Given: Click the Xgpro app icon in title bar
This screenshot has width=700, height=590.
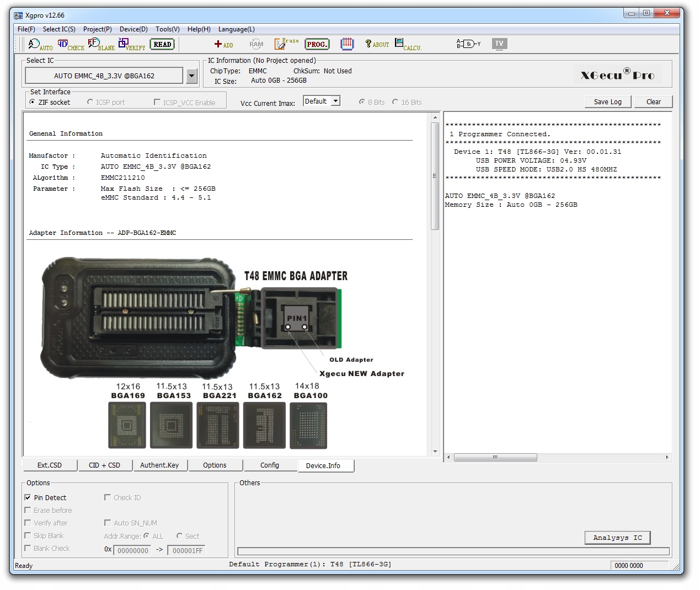Looking at the screenshot, I should click(x=18, y=15).
